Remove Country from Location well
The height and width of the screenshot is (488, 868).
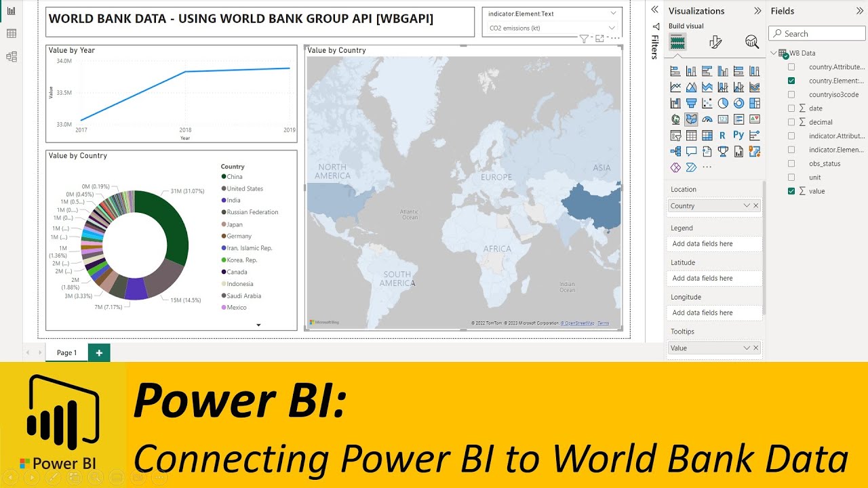tap(756, 206)
